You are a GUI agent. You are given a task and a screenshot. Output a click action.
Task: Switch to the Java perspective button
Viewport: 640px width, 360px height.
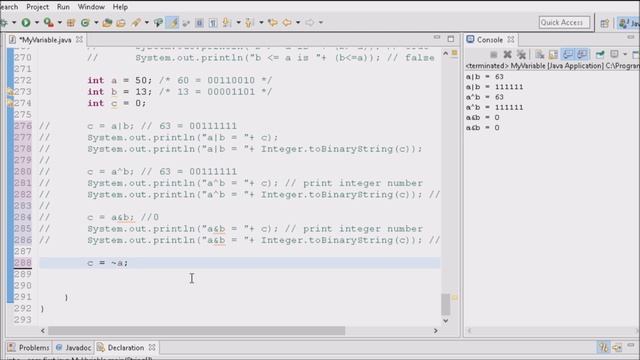[x=629, y=23]
